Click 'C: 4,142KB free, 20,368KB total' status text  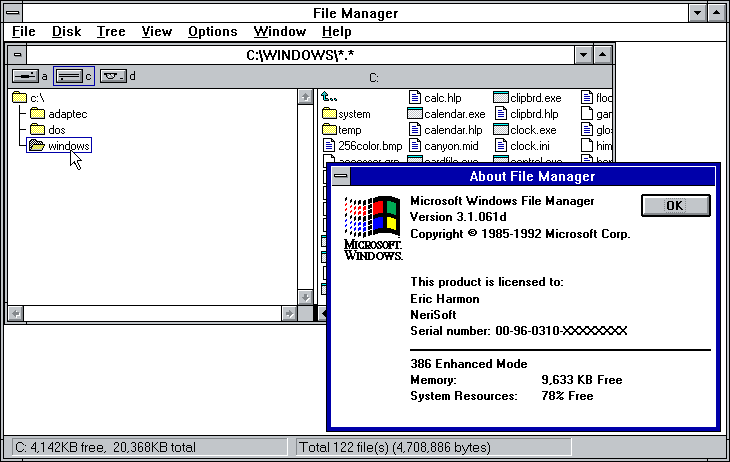(105, 448)
